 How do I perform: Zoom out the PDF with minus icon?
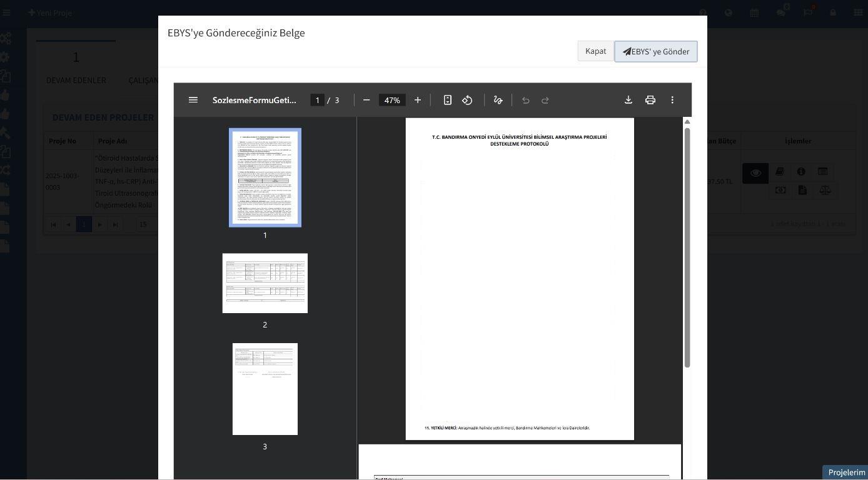click(366, 100)
